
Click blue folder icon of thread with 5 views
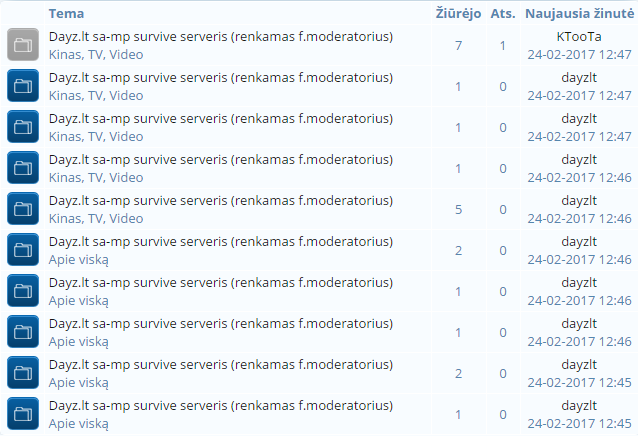click(x=22, y=209)
